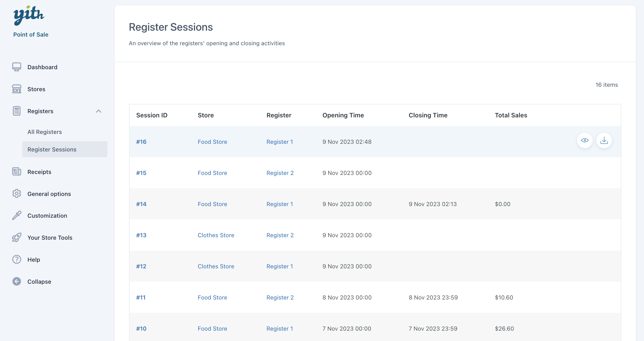Collapse the sidebar using arrow icon
This screenshot has height=341, width=644.
coord(17,281)
